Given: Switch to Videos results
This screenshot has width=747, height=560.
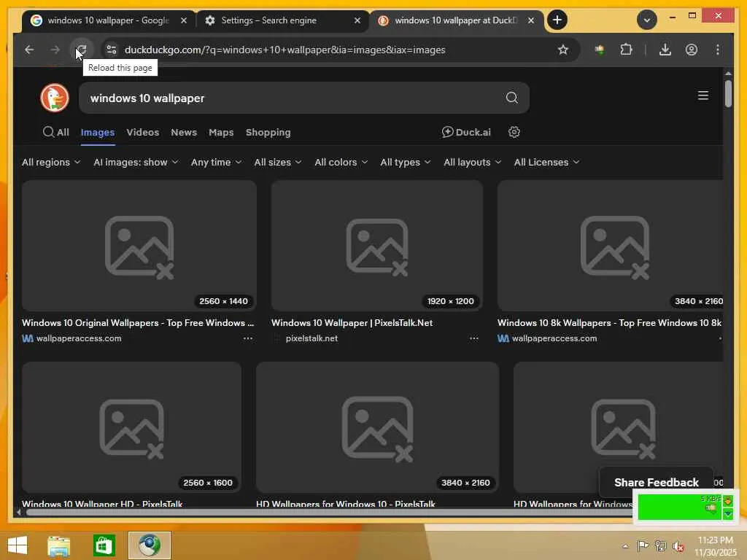Looking at the screenshot, I should (142, 133).
